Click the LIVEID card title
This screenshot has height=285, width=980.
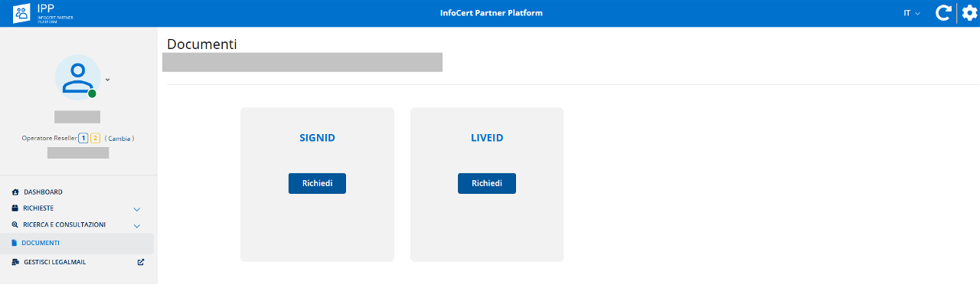pos(487,139)
